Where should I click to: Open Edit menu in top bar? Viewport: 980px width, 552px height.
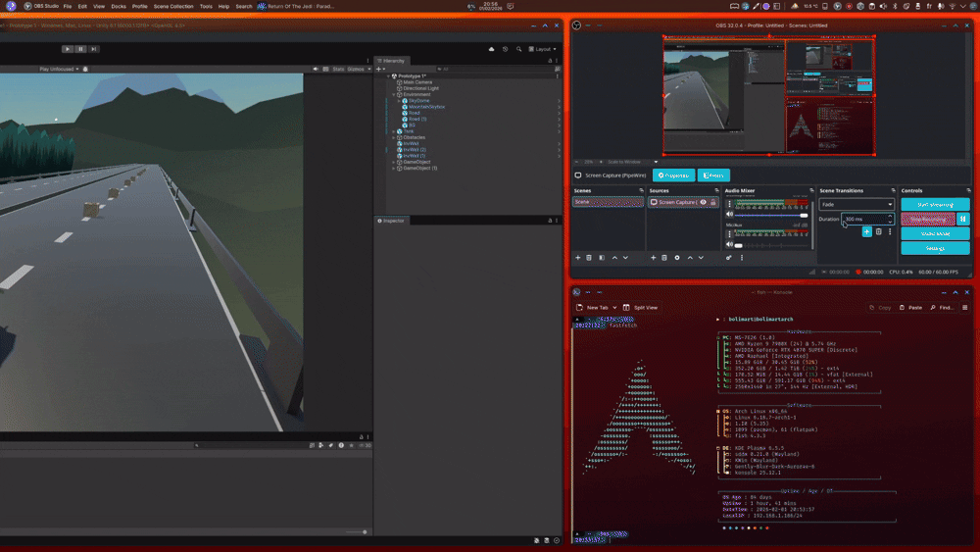point(82,6)
